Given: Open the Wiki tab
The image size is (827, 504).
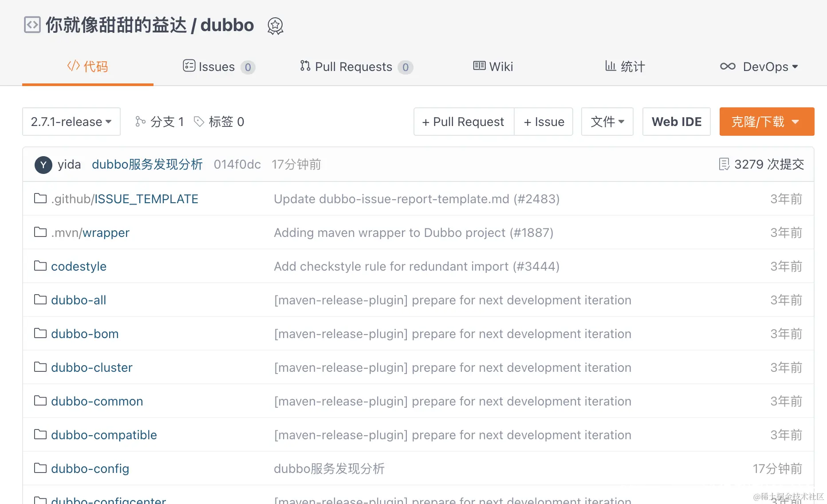Looking at the screenshot, I should pos(493,67).
